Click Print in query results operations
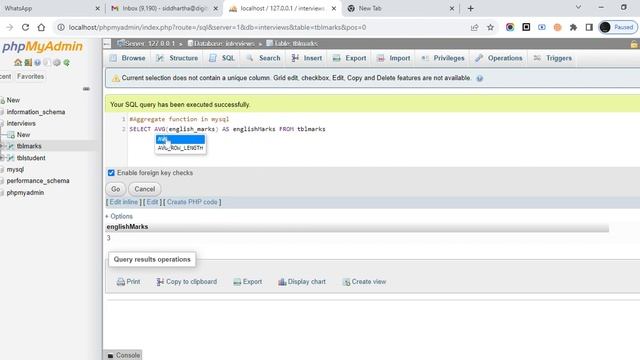The width and height of the screenshot is (640, 360). tap(129, 282)
